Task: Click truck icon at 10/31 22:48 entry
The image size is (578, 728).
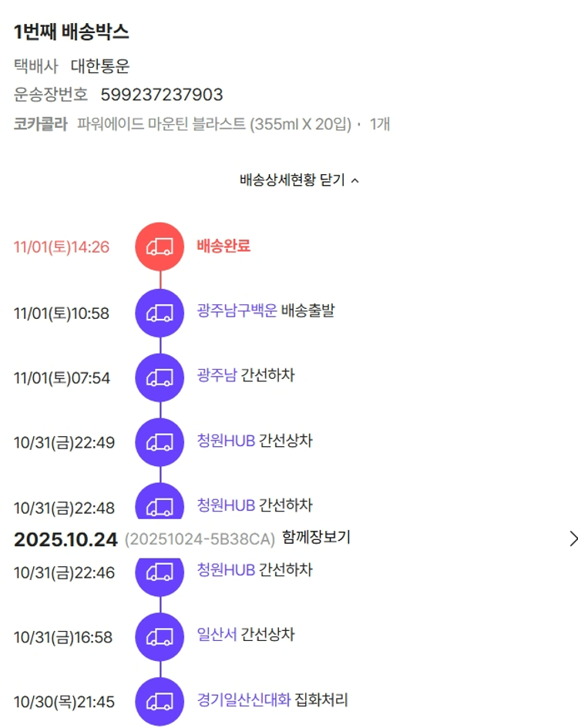Action: click(160, 505)
